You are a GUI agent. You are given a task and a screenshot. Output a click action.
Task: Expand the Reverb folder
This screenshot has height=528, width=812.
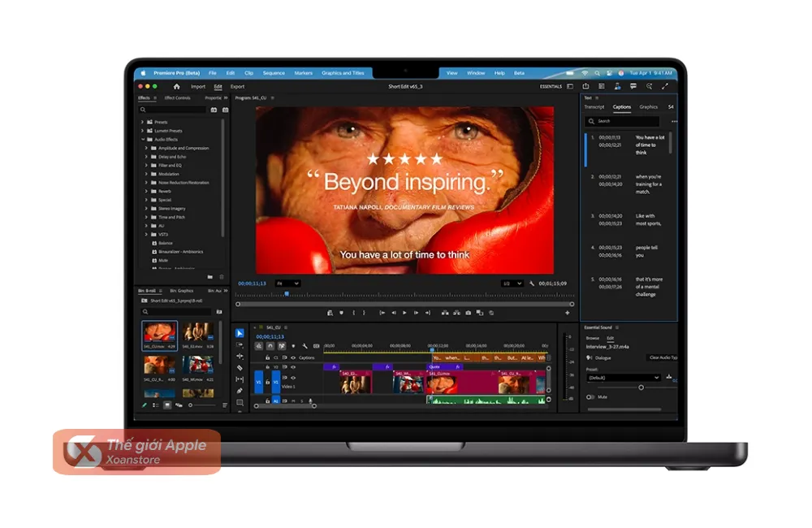point(146,191)
